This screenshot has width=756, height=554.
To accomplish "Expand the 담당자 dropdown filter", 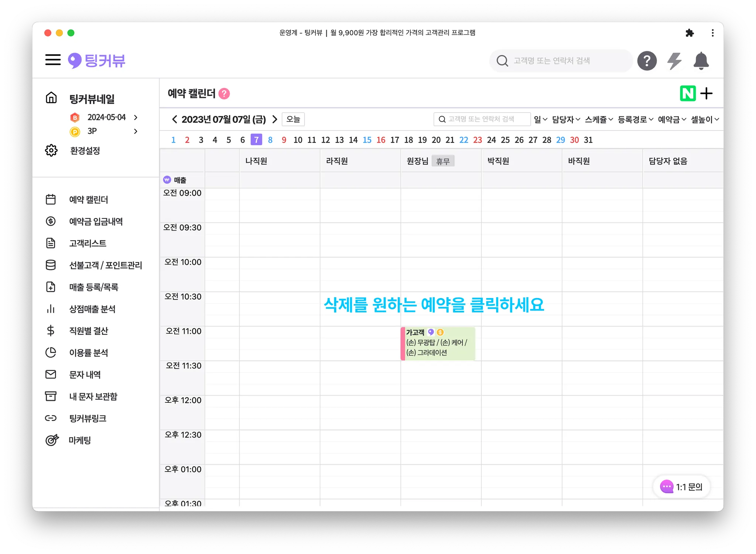I will 566,120.
